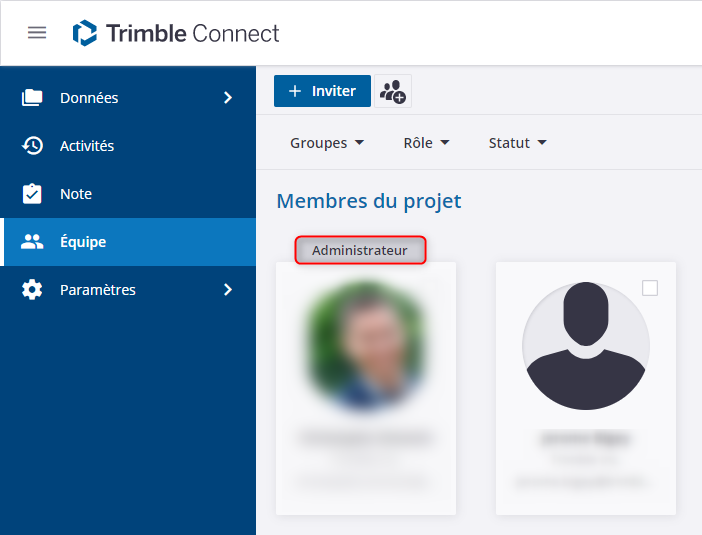This screenshot has width=702, height=535.
Task: Click the add group icon button
Action: point(393,91)
